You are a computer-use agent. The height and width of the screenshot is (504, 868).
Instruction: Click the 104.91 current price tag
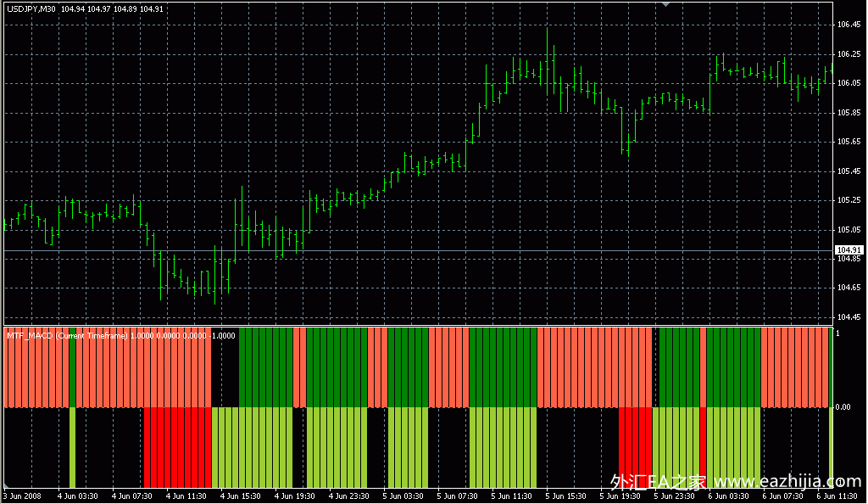(x=849, y=250)
